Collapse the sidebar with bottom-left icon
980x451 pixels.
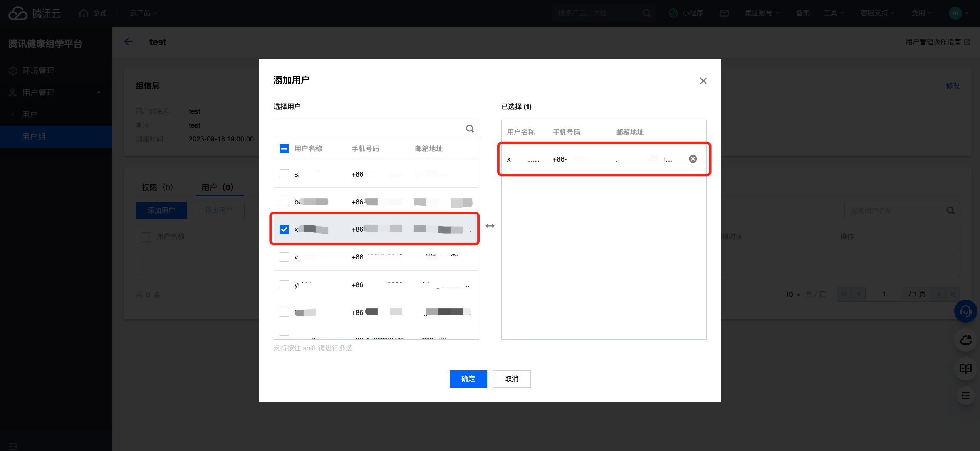pyautogui.click(x=13, y=446)
